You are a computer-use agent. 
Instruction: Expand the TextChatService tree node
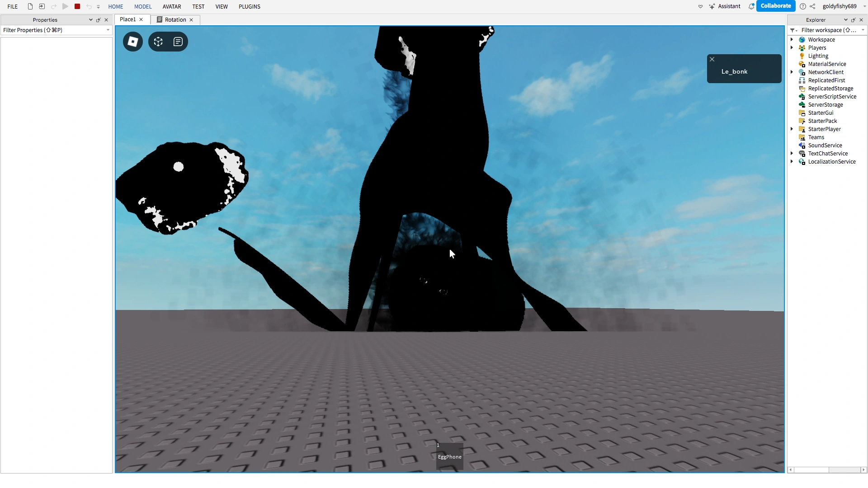[x=792, y=153]
